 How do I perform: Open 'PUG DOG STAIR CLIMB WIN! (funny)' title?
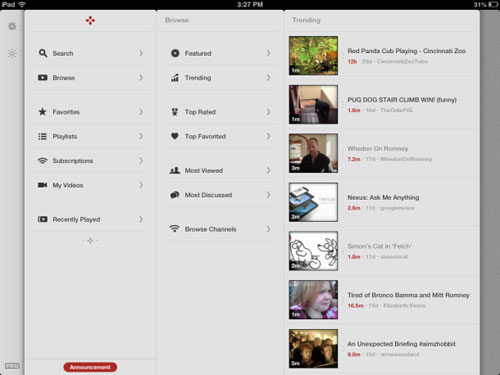click(402, 100)
